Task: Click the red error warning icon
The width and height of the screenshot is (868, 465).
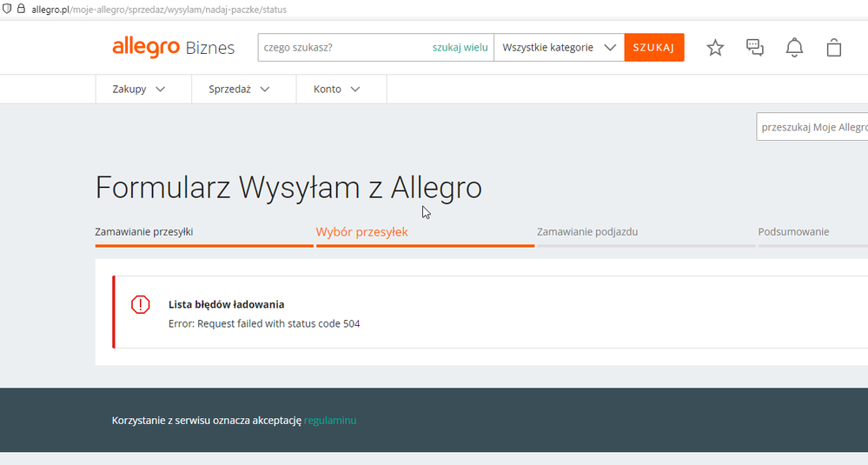Action: (140, 304)
